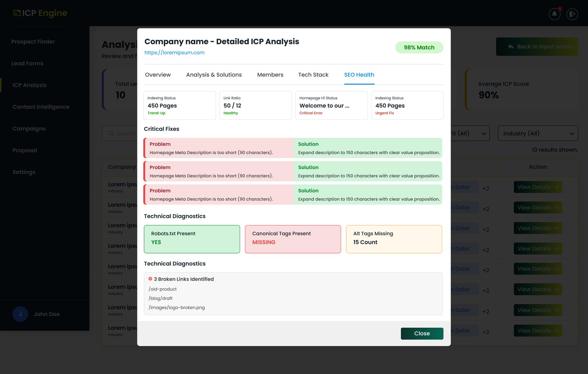
Task: Click the 98% Match badge
Action: point(419,47)
